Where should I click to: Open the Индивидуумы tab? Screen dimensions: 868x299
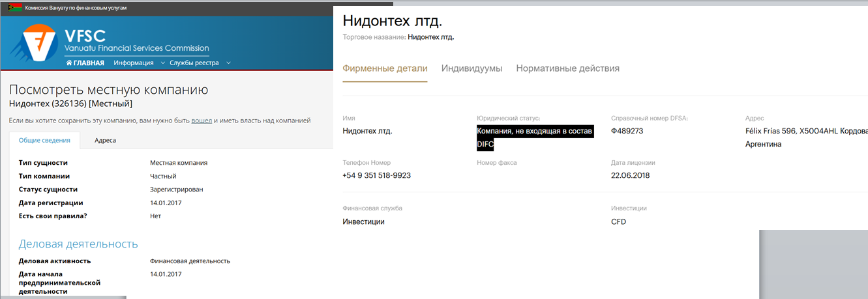(471, 68)
